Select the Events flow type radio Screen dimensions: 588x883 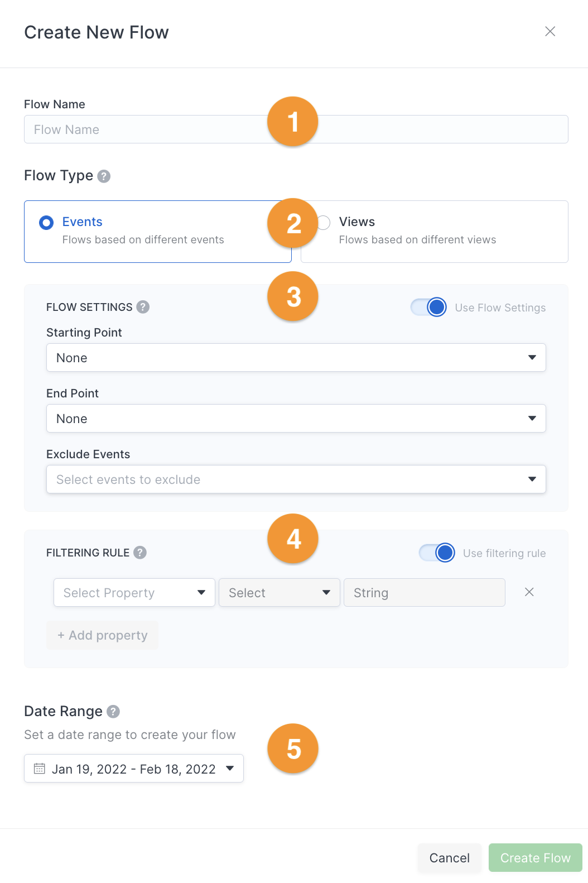[x=46, y=223]
